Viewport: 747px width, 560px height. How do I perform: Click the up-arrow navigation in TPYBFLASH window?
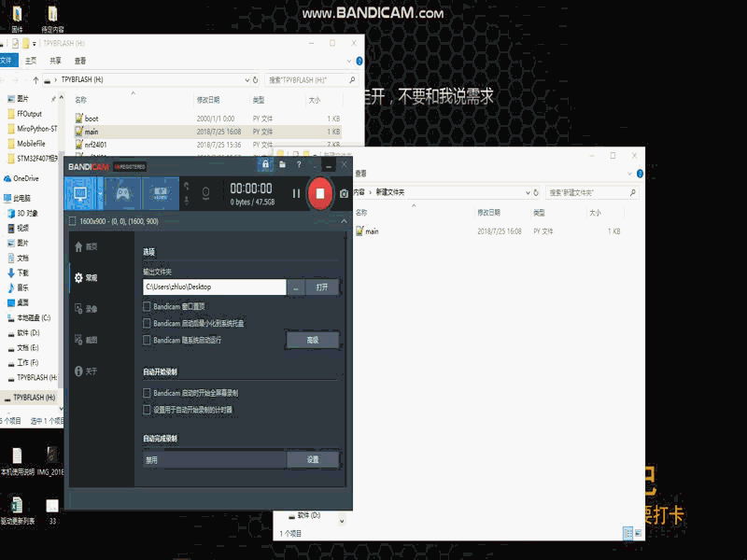pyautogui.click(x=35, y=80)
